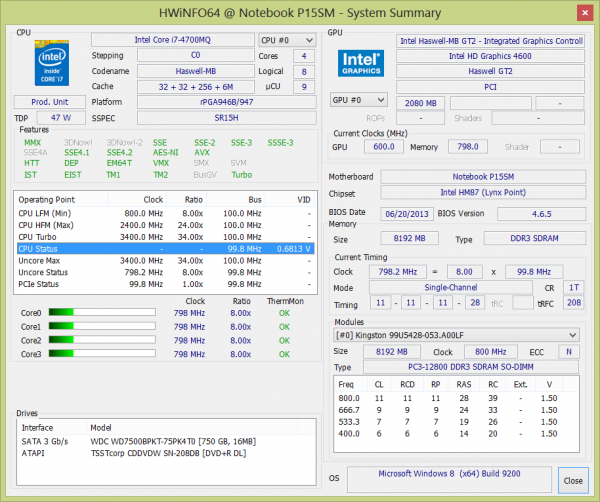Click the AES-NI feature label
Image resolution: width=600 pixels, height=502 pixels.
tap(166, 152)
